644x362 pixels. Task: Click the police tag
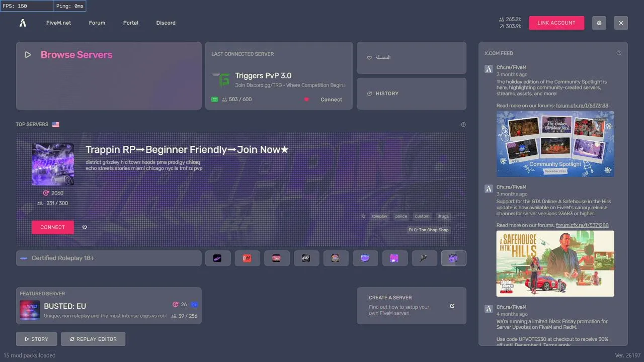pos(401,216)
